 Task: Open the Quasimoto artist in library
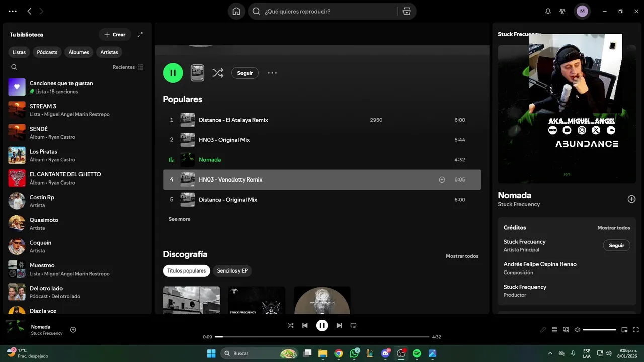click(x=77, y=224)
